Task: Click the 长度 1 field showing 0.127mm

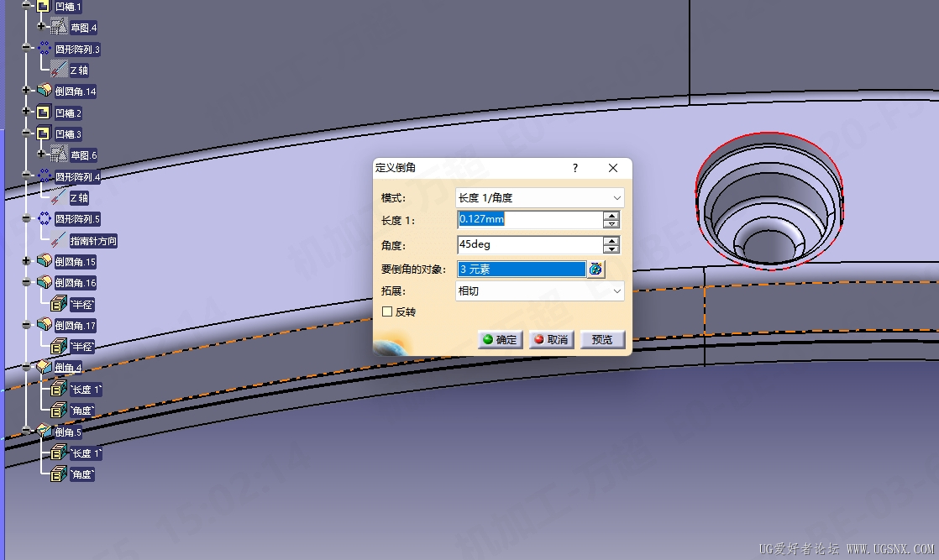Action: pyautogui.click(x=530, y=219)
